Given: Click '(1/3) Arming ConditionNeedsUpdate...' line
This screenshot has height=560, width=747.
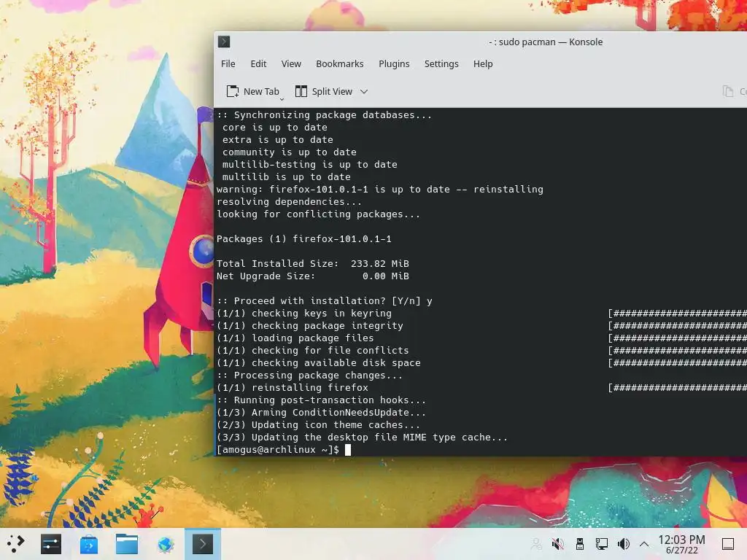Looking at the screenshot, I should click(x=321, y=413).
